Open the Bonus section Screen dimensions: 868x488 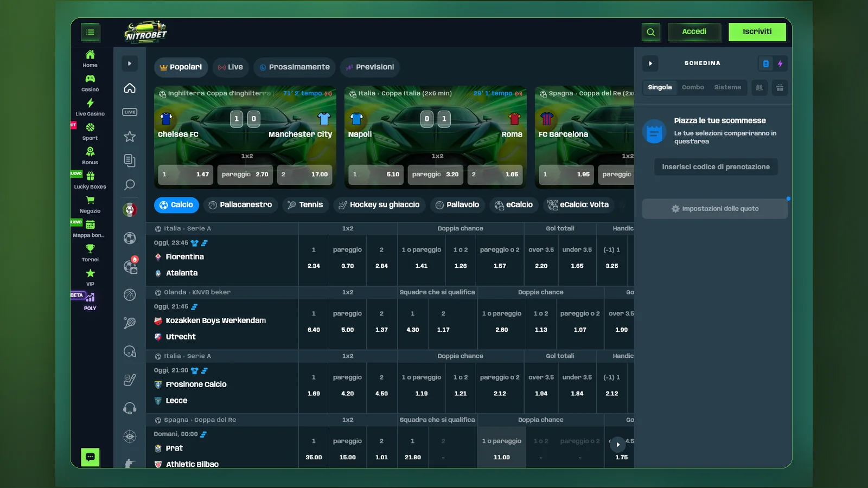tap(90, 156)
